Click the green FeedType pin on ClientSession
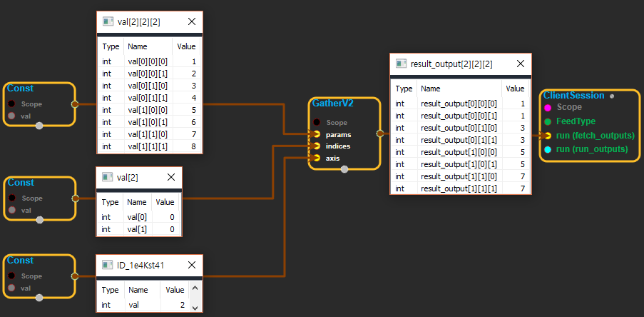Viewport: 644px width, 317px height. (547, 121)
